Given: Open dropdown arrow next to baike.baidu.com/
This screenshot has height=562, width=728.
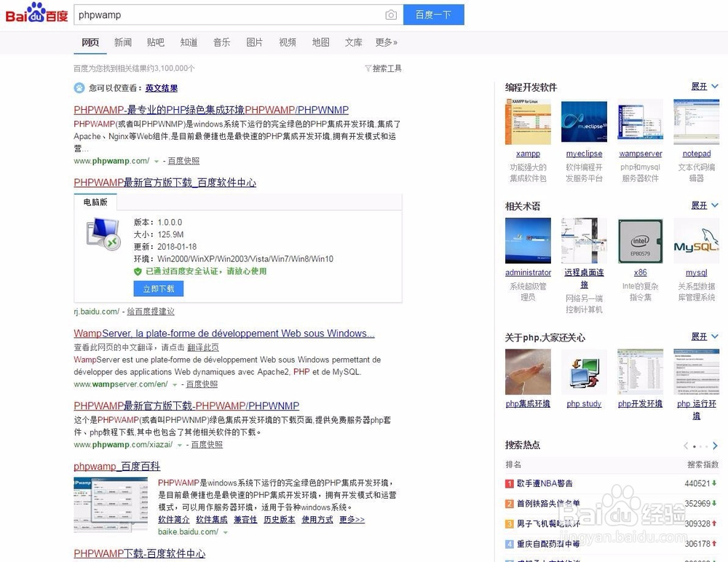Looking at the screenshot, I should pyautogui.click(x=225, y=532).
